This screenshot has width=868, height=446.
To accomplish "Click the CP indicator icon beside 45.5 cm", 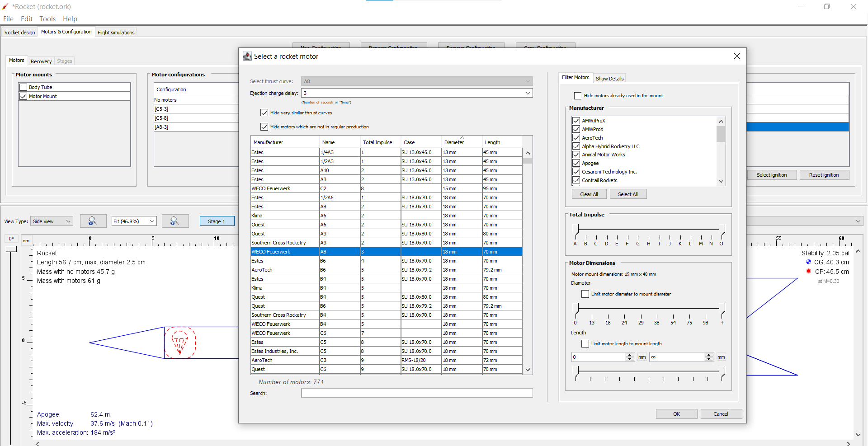I will (808, 271).
